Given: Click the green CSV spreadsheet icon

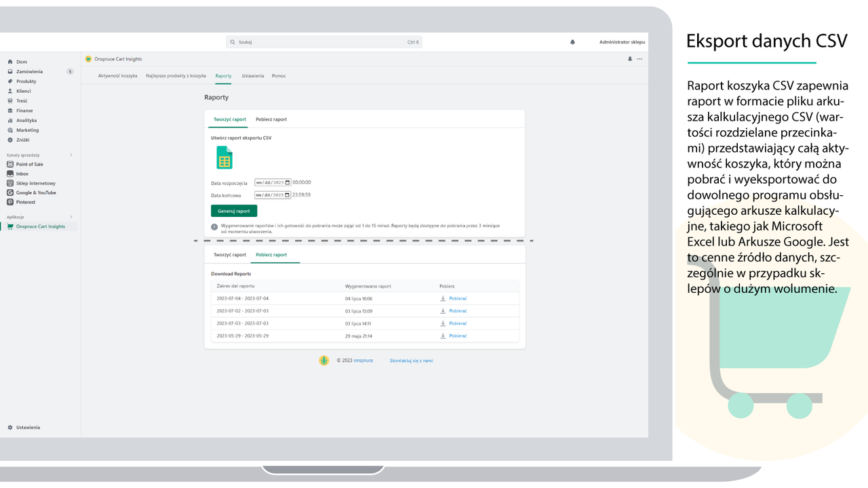Looking at the screenshot, I should (x=224, y=158).
